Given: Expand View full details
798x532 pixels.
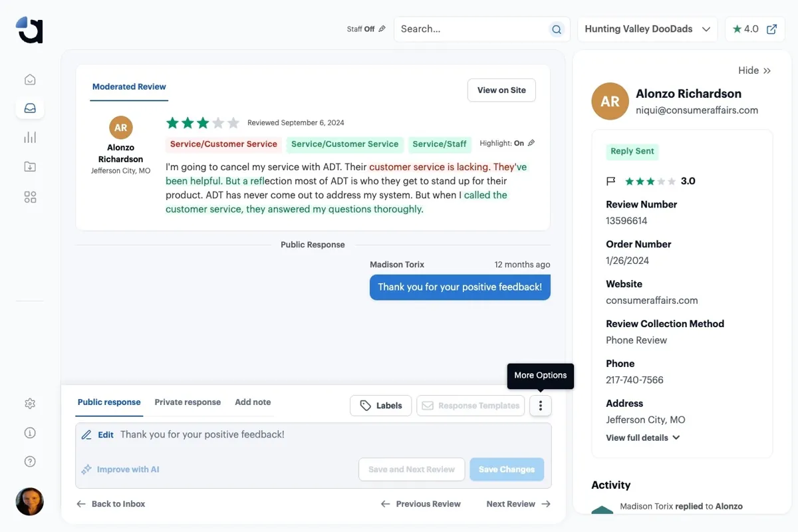Looking at the screenshot, I should pos(642,438).
